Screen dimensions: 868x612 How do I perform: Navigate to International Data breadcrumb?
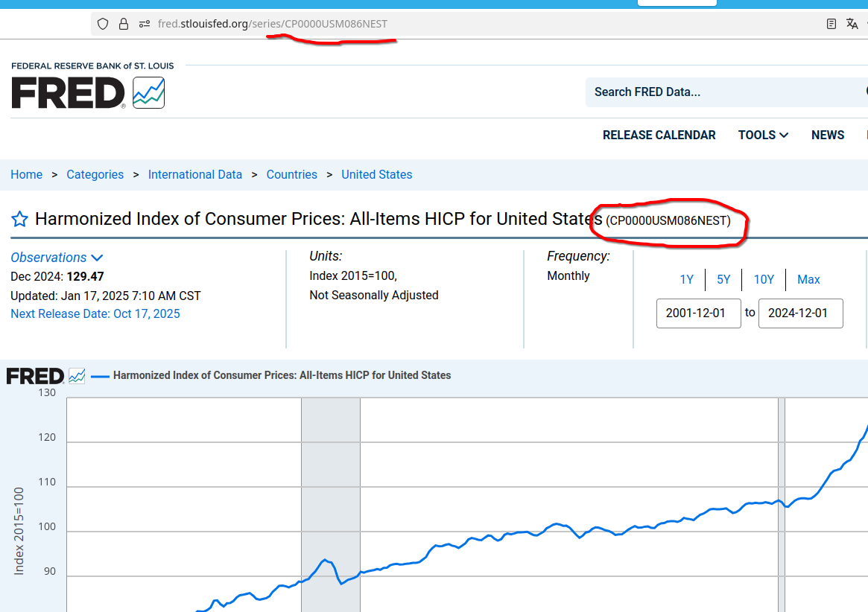point(195,174)
